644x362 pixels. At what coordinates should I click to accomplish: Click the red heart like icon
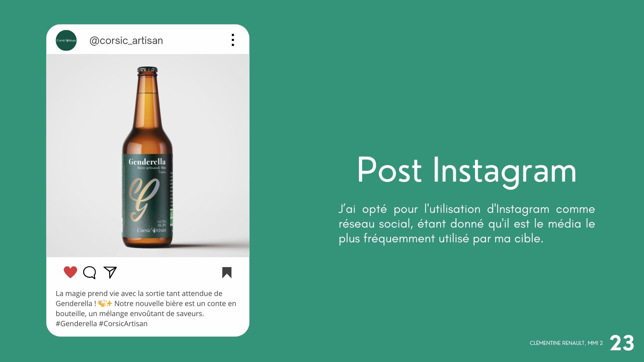click(x=70, y=272)
